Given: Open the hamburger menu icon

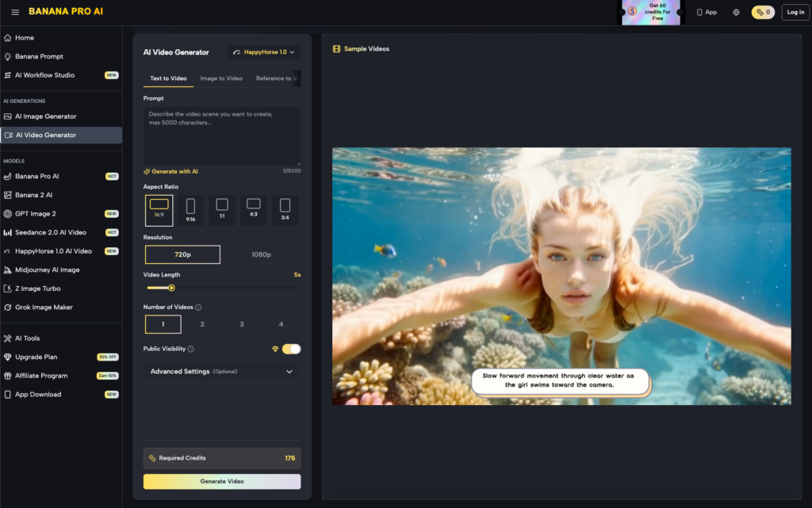Looking at the screenshot, I should click(x=15, y=12).
